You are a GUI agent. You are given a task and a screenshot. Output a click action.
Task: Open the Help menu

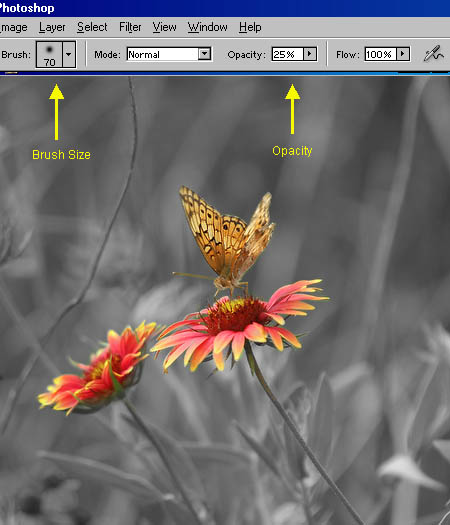tap(250, 27)
